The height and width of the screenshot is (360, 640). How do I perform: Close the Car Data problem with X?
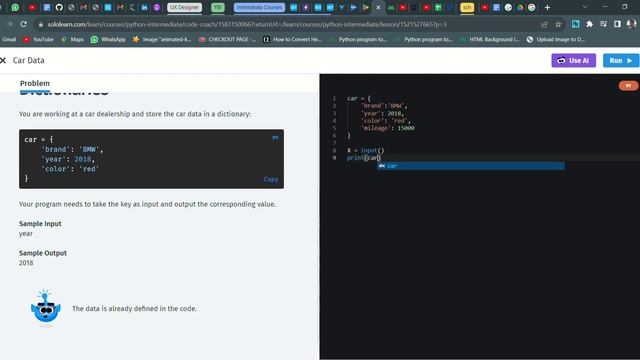3,60
